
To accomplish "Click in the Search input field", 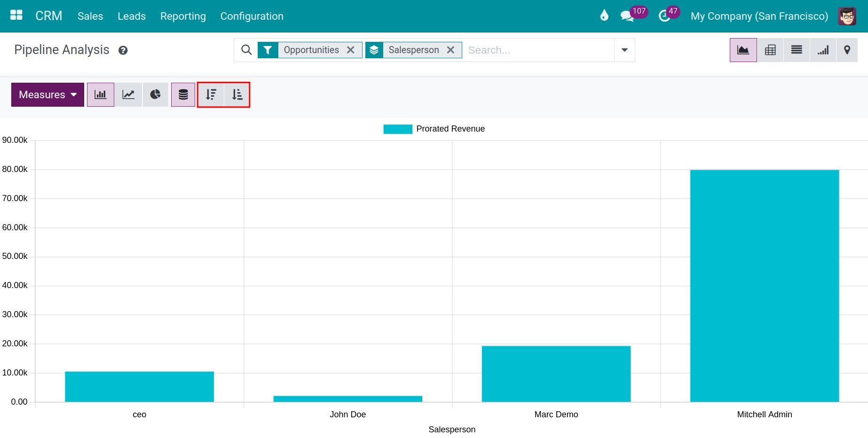I will coord(538,50).
